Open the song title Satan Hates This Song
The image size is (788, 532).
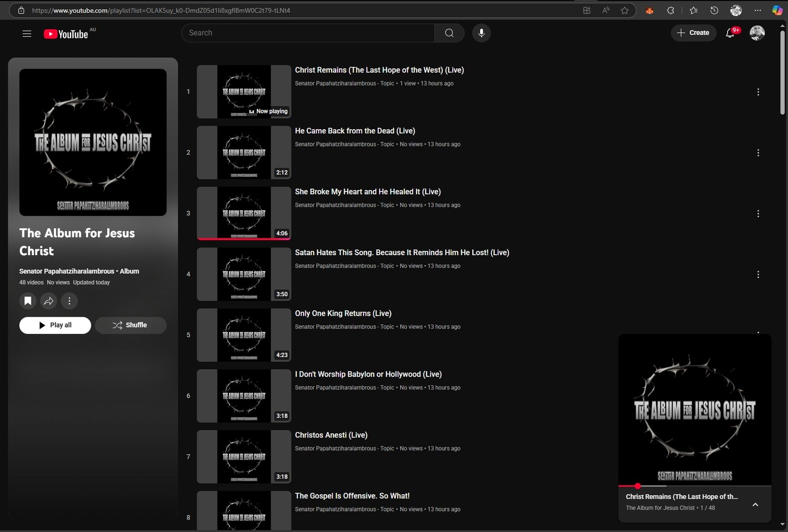pos(402,253)
